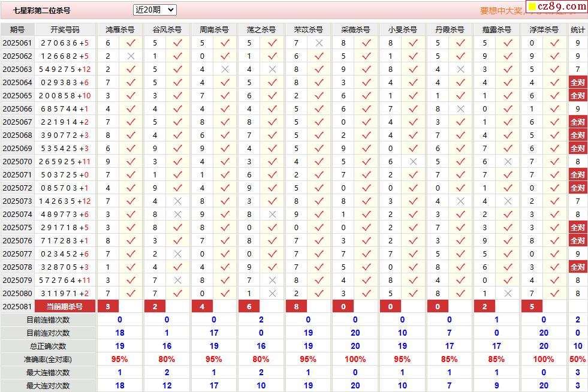Click the 全对 badge in row 2025078
Screen dimensions: 588x392
click(x=577, y=267)
